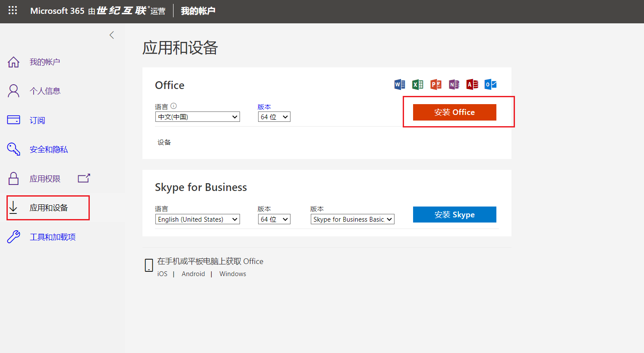Go to 我的帐户 in the sidebar
The image size is (644, 353).
(x=45, y=62)
